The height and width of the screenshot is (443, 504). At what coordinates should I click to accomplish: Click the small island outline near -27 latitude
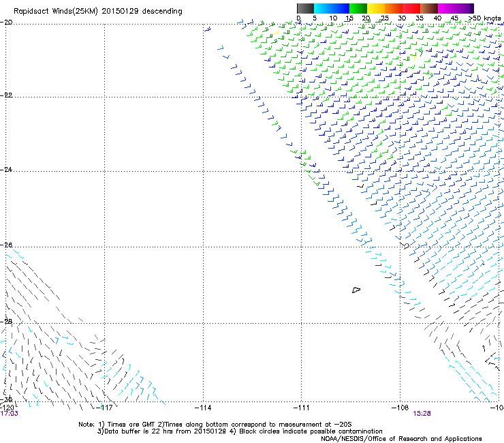(x=356, y=290)
